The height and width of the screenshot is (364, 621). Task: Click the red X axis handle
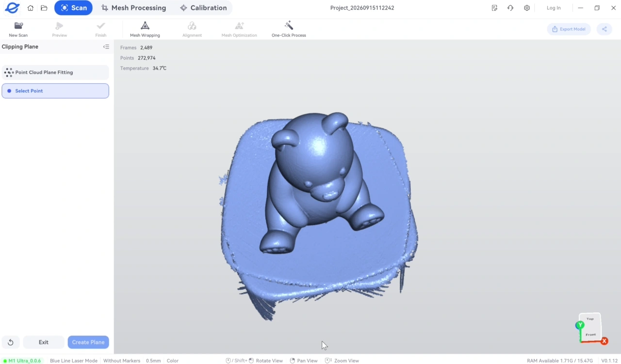pyautogui.click(x=604, y=341)
